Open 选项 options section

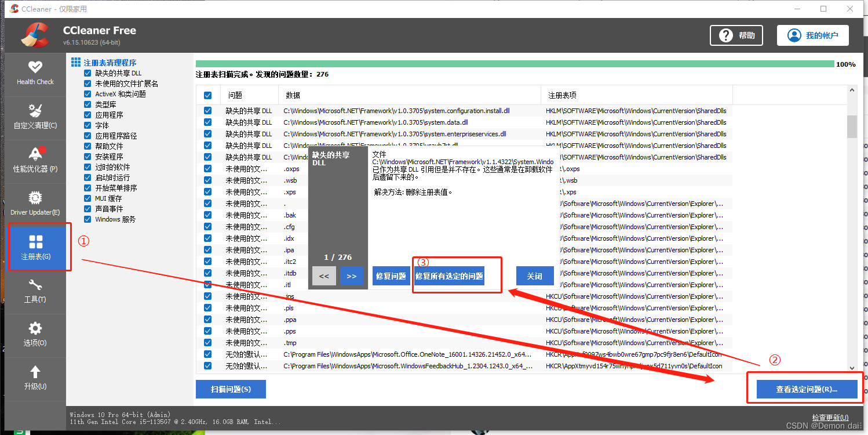pyautogui.click(x=35, y=334)
